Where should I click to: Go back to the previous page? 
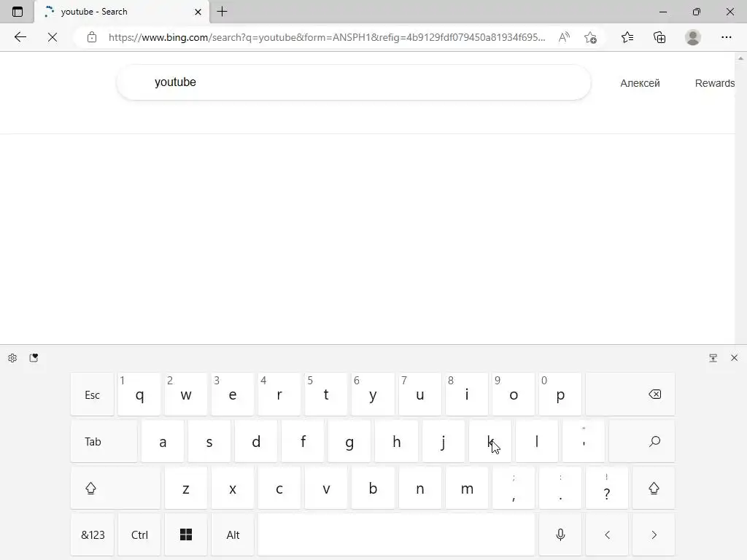pyautogui.click(x=20, y=37)
